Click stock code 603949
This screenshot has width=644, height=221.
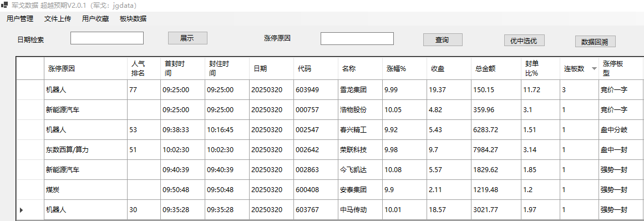[x=316, y=89]
